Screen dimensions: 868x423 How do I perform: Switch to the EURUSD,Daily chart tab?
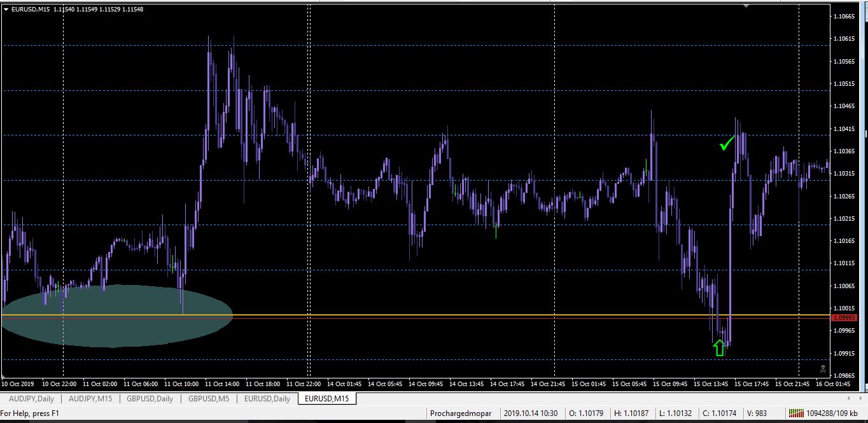pos(267,399)
